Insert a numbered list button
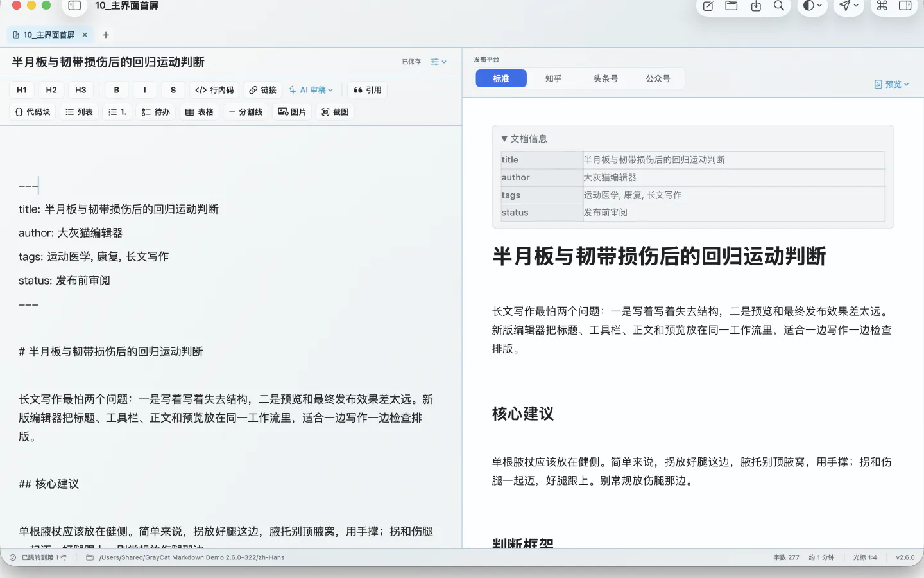 click(x=117, y=112)
